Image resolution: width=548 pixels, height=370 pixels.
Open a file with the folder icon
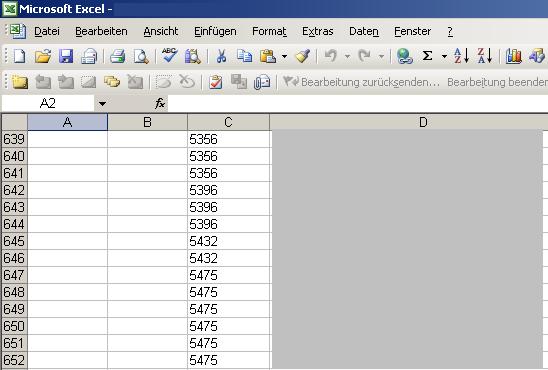(x=43, y=56)
